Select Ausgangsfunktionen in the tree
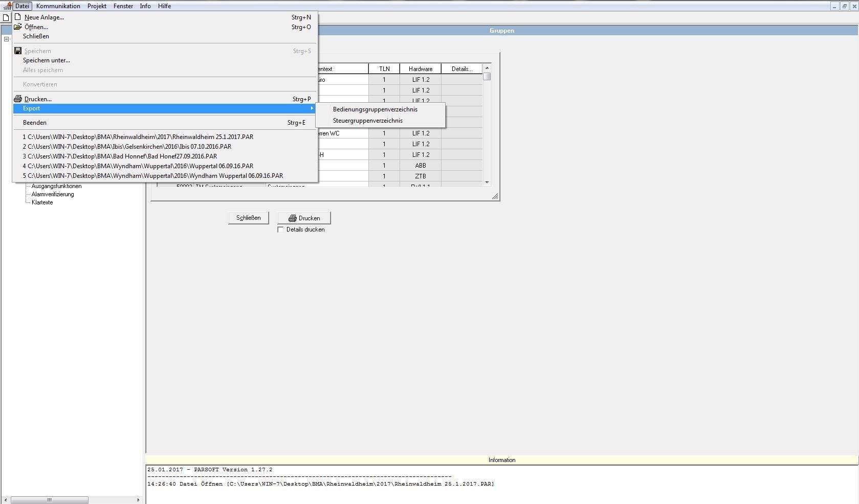The height and width of the screenshot is (504, 859). click(56, 186)
